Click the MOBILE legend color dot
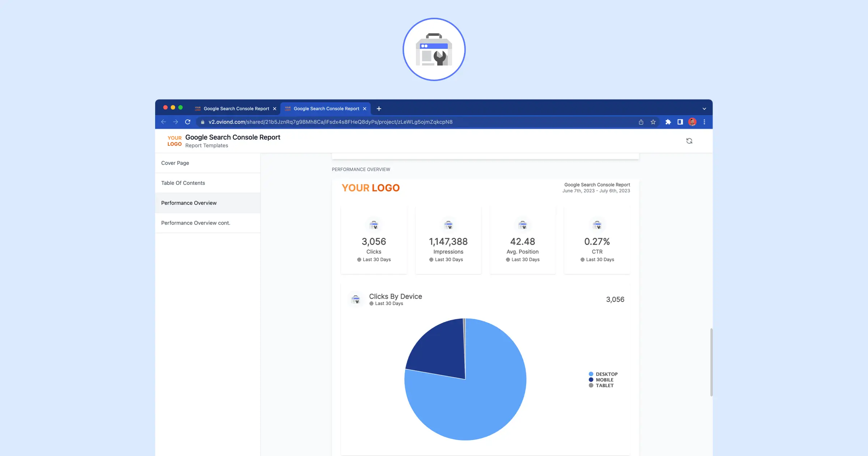The image size is (868, 456). click(x=591, y=380)
